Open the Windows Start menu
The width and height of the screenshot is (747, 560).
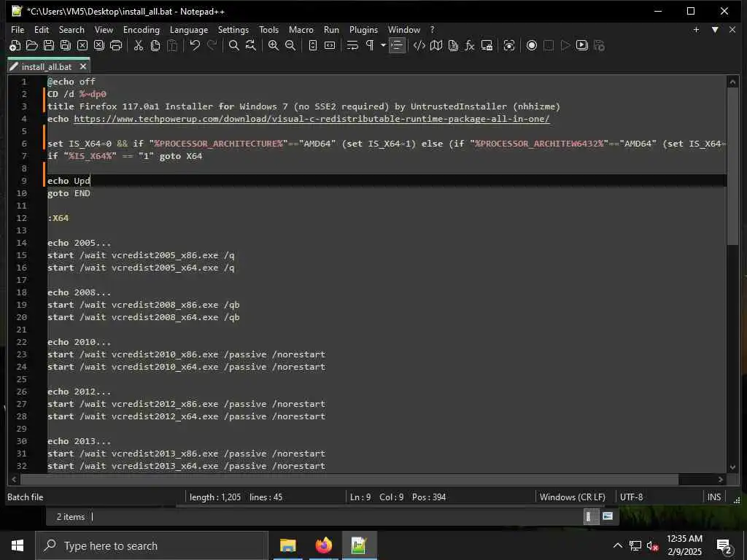[x=18, y=545]
